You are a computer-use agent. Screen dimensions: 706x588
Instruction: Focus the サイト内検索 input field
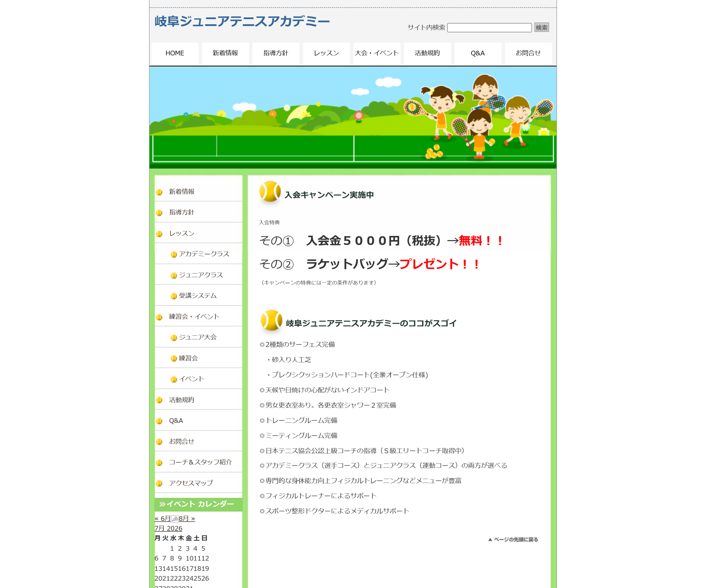click(489, 28)
